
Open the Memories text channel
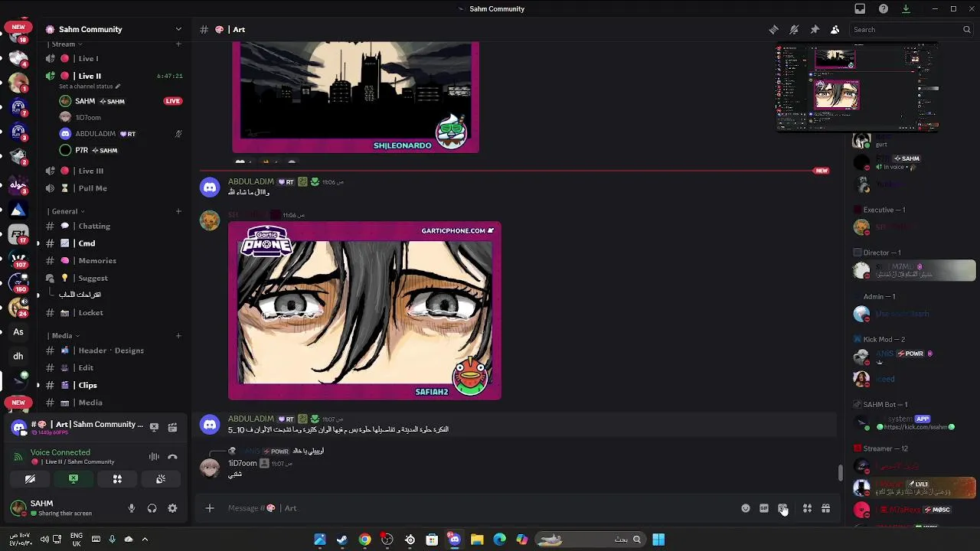tap(115, 261)
